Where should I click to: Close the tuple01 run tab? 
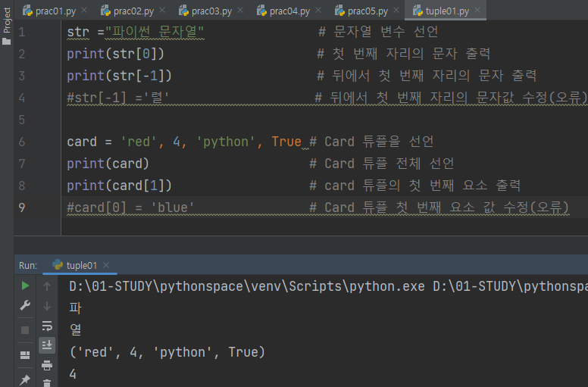[x=106, y=265]
